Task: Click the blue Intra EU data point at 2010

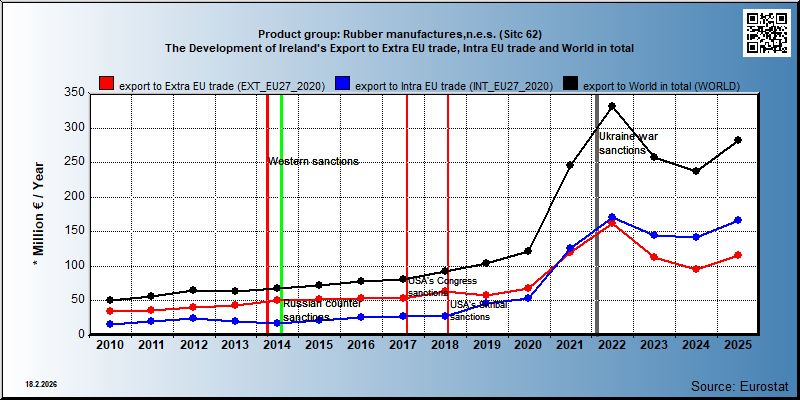Action: (110, 324)
